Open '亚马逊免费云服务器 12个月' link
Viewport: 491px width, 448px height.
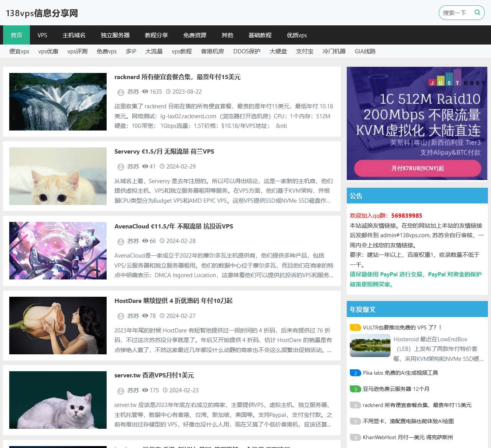396,389
